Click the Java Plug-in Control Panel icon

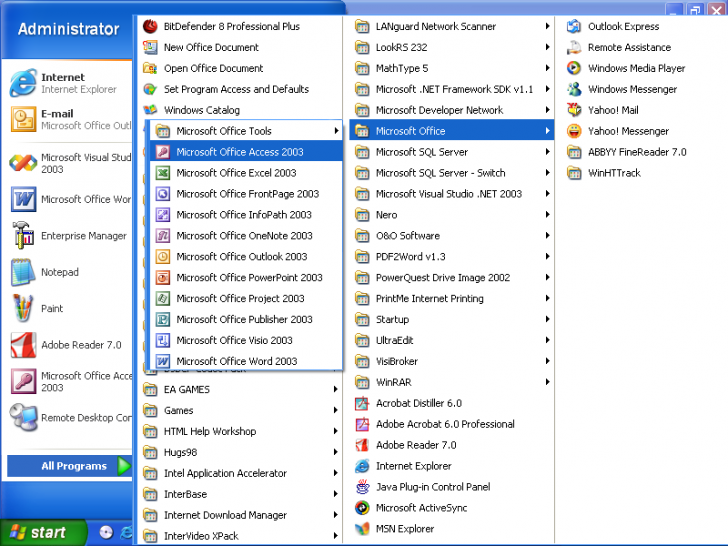click(362, 487)
